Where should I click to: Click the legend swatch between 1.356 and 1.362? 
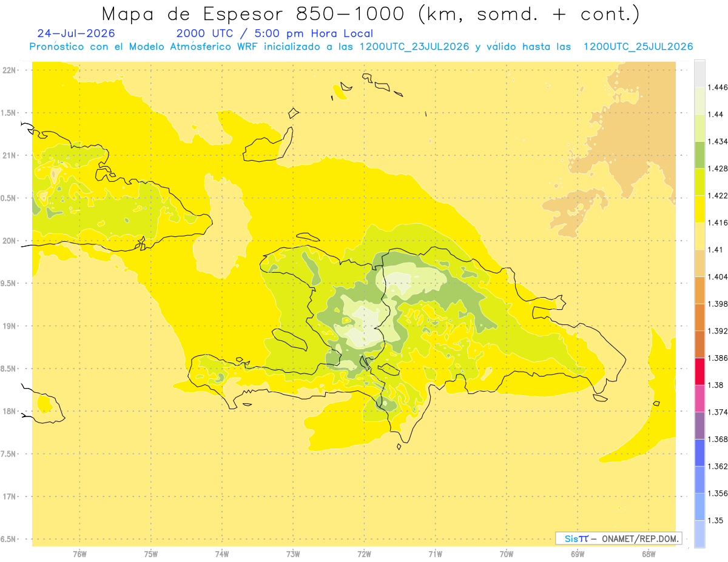tap(699, 480)
